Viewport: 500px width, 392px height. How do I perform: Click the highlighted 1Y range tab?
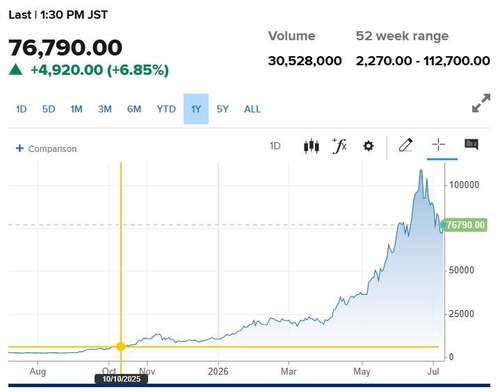(196, 109)
